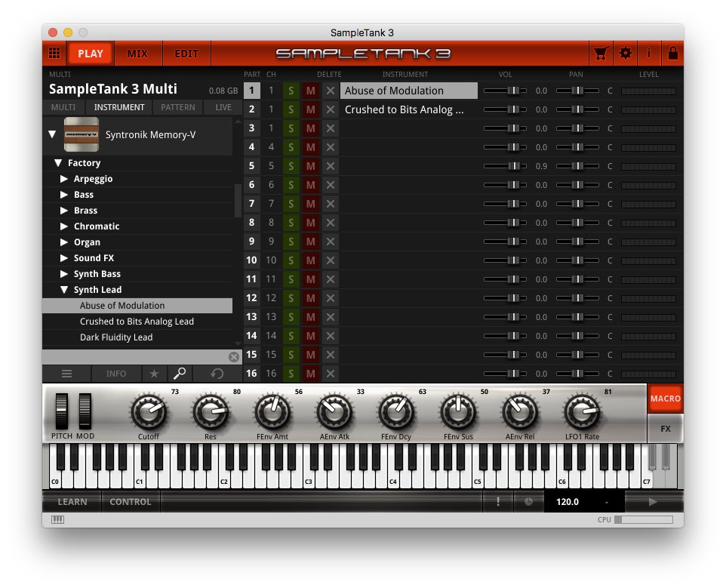Image resolution: width=726 pixels, height=588 pixels.
Task: Mute part 1
Action: coord(311,91)
